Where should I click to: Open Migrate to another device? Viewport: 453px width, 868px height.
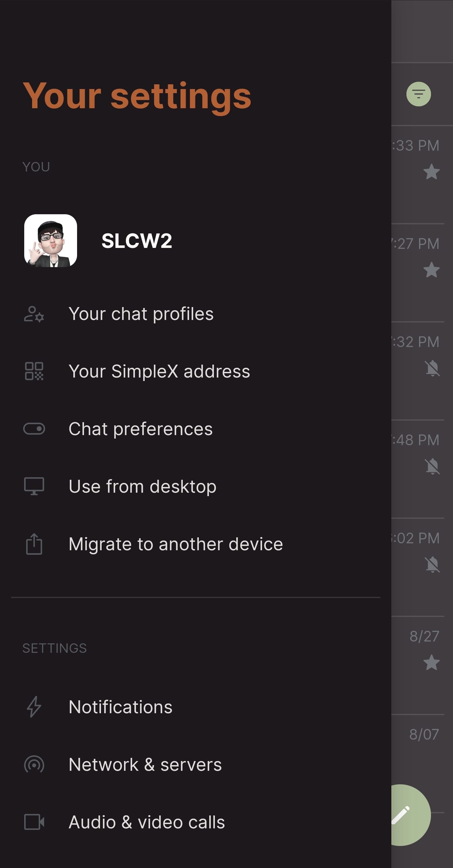point(176,544)
